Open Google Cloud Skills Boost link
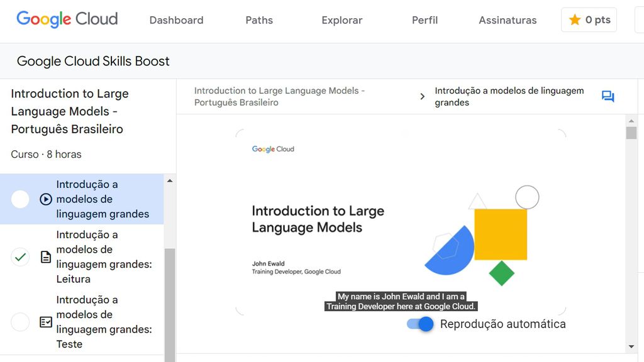The image size is (644, 362). (92, 61)
